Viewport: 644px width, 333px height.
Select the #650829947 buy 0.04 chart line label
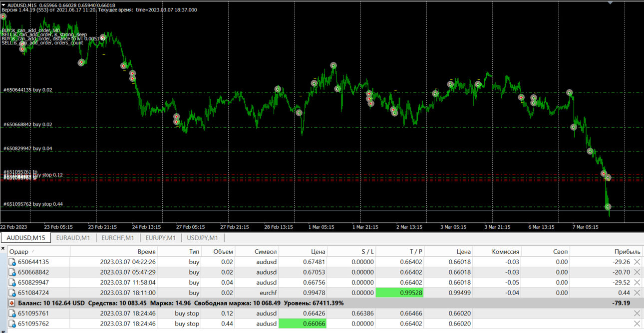pyautogui.click(x=27, y=149)
